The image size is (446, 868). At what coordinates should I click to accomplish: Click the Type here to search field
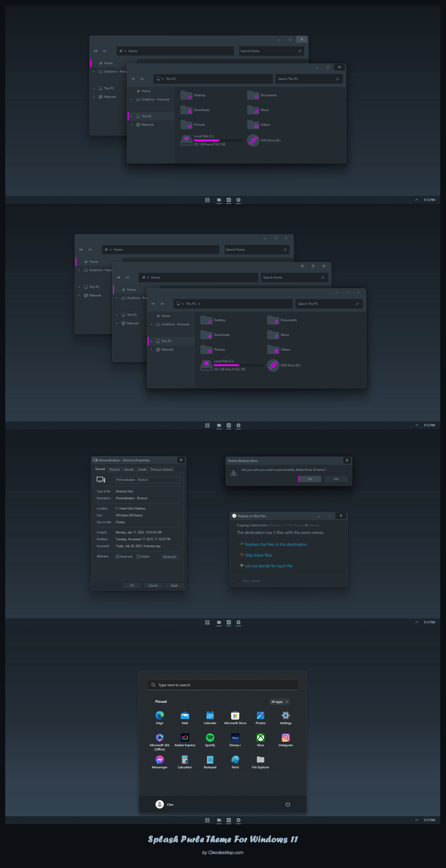tap(222, 685)
